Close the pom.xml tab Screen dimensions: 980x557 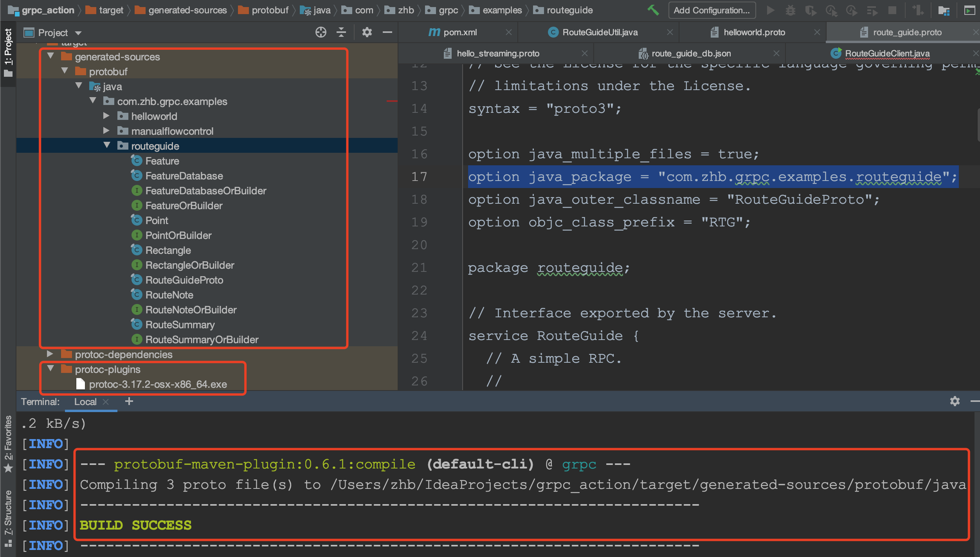click(509, 32)
